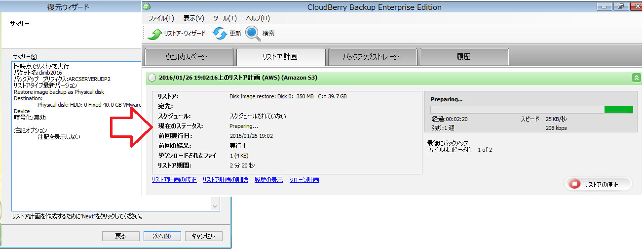
Task: Click the summary box scrollbar down arrow
Action: [x=215, y=206]
